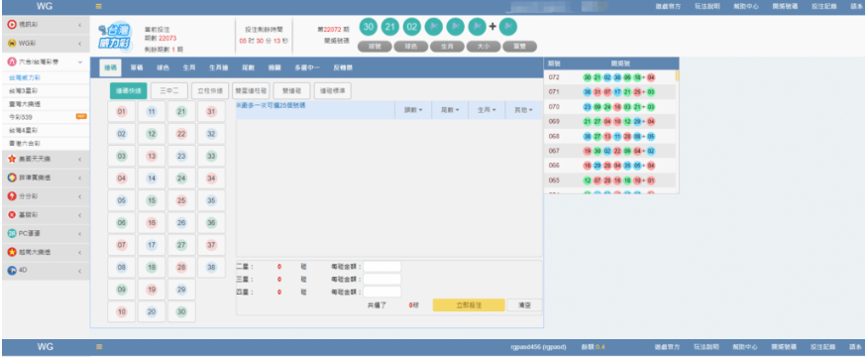Click the blue icon beside 4D
The width and height of the screenshot is (868, 357).
coord(12,271)
